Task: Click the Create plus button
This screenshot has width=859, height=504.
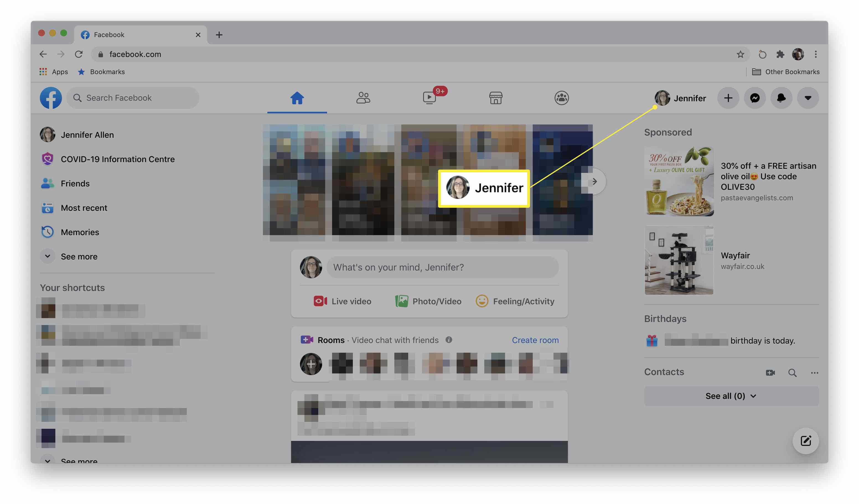Action: click(x=728, y=98)
